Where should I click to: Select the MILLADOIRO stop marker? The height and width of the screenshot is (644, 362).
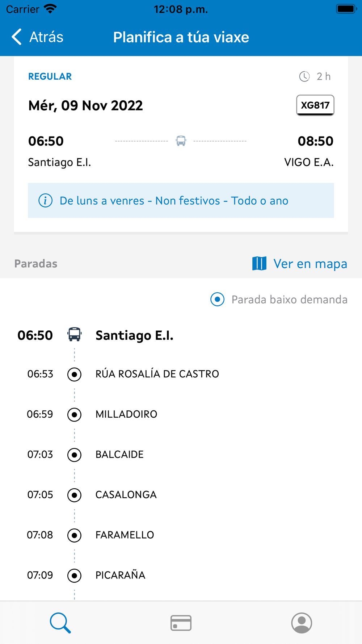[75, 414]
